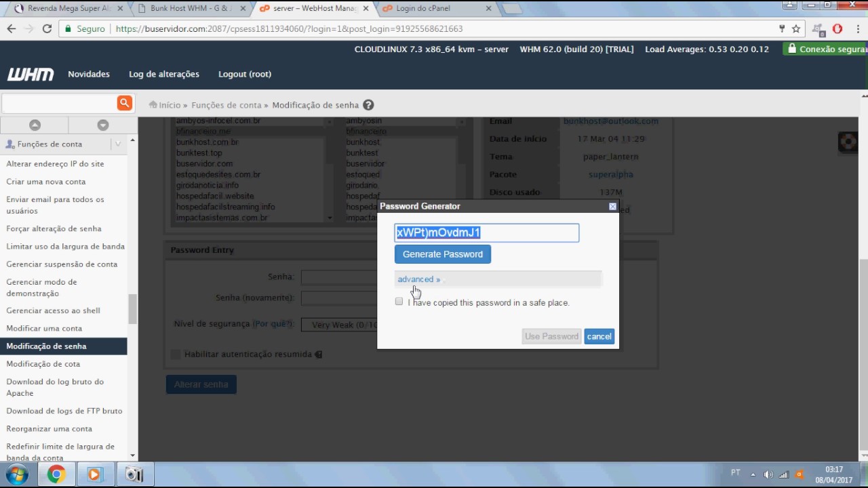Click the sidebar vertical scrollbar thumb
The width and height of the screenshot is (868, 488).
[132, 309]
